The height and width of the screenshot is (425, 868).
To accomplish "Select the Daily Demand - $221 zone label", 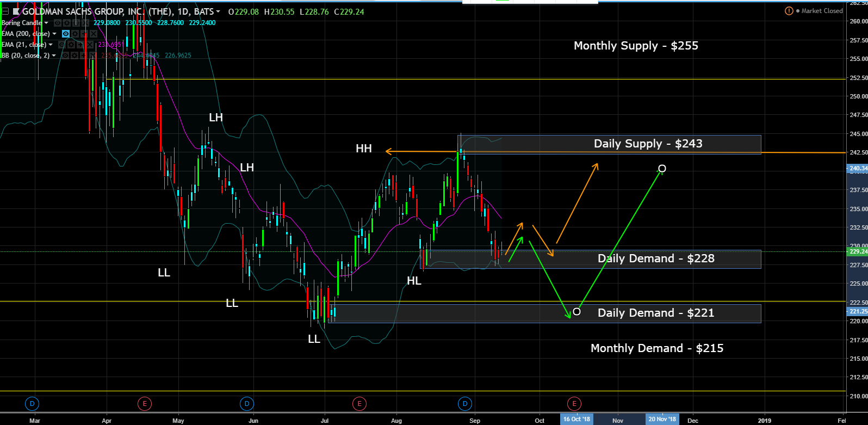I will pyautogui.click(x=656, y=313).
